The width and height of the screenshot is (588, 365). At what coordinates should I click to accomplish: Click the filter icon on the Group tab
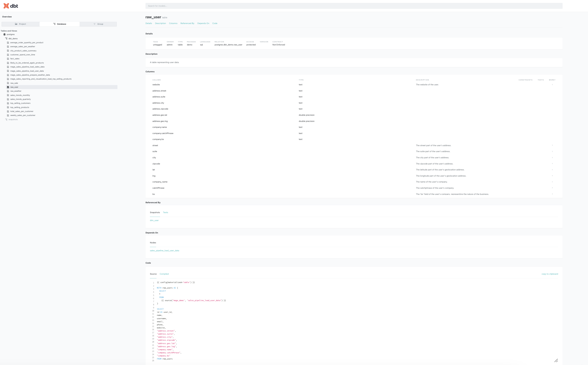point(94,24)
